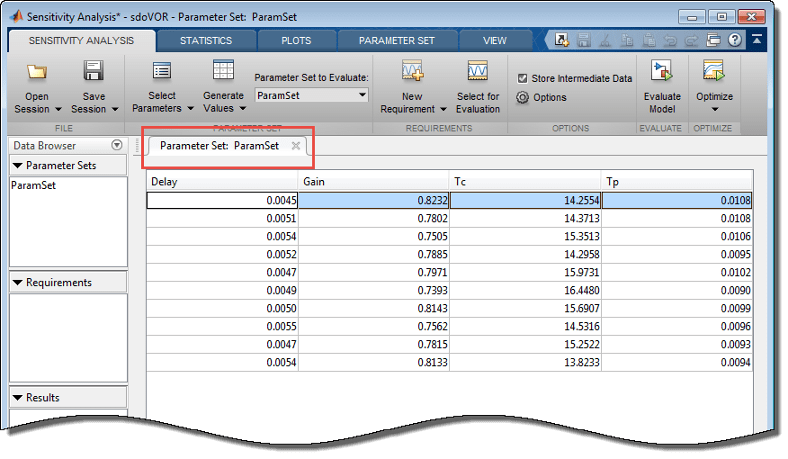Click the copy icon in quick access toolbar

[x=627, y=40]
